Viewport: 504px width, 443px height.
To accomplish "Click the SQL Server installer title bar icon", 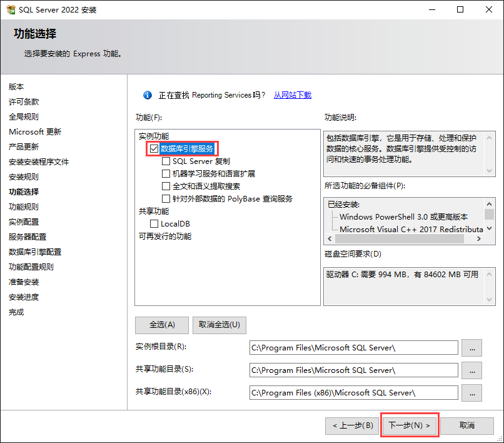I will click(11, 10).
